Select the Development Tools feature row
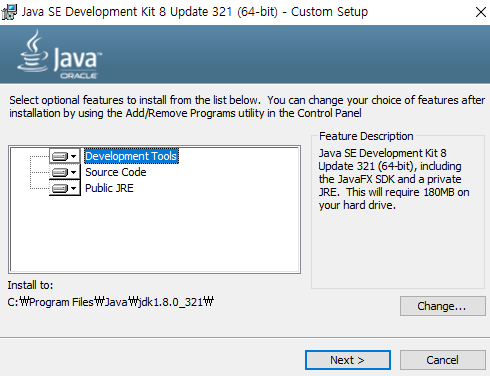Screen dimensions: 490x376 click(131, 156)
